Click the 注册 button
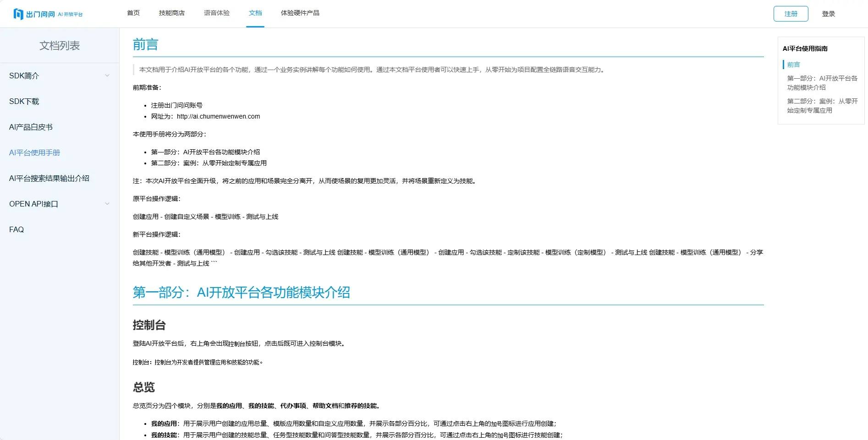The image size is (868, 440). [x=791, y=14]
